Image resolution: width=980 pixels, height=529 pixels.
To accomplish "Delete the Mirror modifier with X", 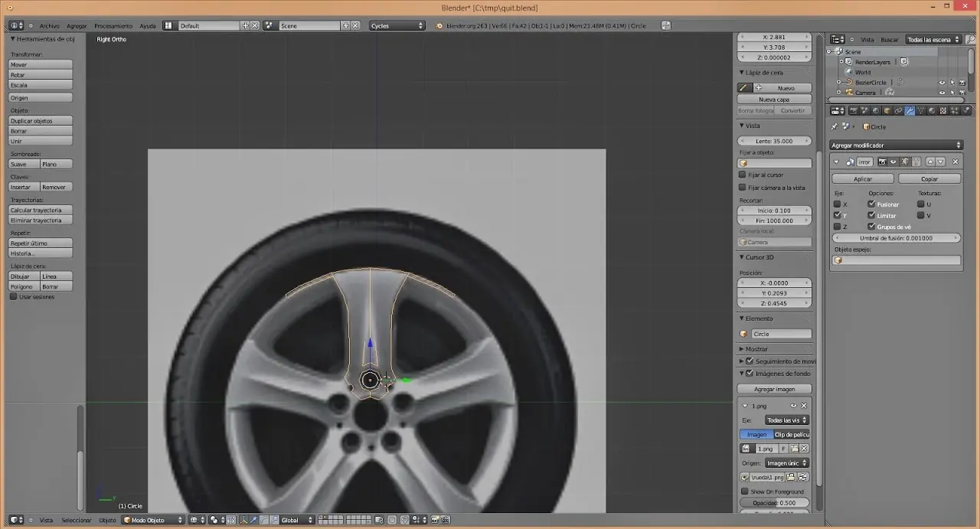I will tap(955, 162).
